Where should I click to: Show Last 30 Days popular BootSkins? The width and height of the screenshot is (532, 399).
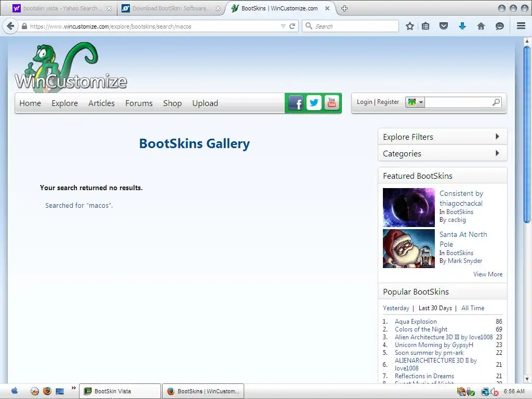(x=435, y=308)
